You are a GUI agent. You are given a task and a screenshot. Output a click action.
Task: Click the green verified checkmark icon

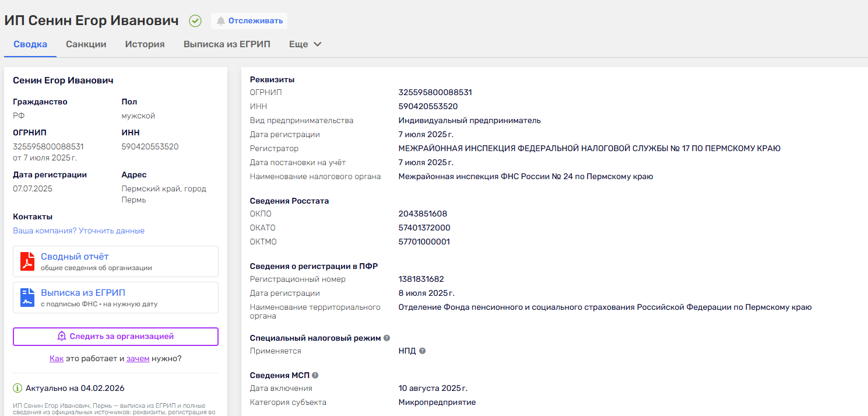(x=195, y=21)
